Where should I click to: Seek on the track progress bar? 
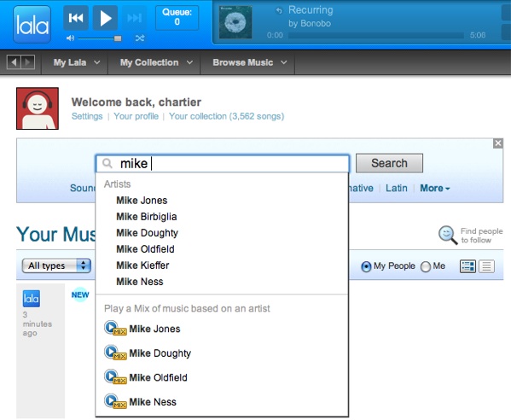375,35
